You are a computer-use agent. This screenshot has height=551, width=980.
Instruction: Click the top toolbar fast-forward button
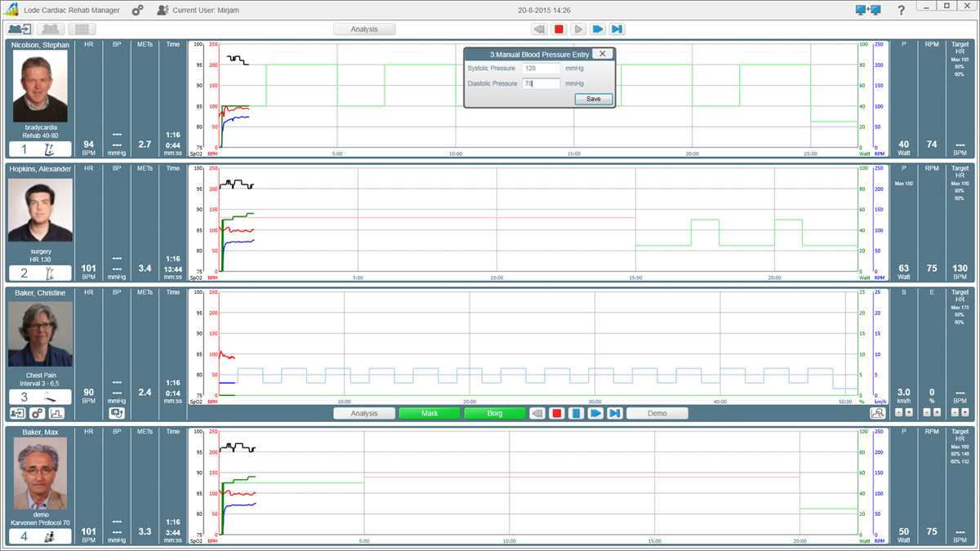(598, 29)
